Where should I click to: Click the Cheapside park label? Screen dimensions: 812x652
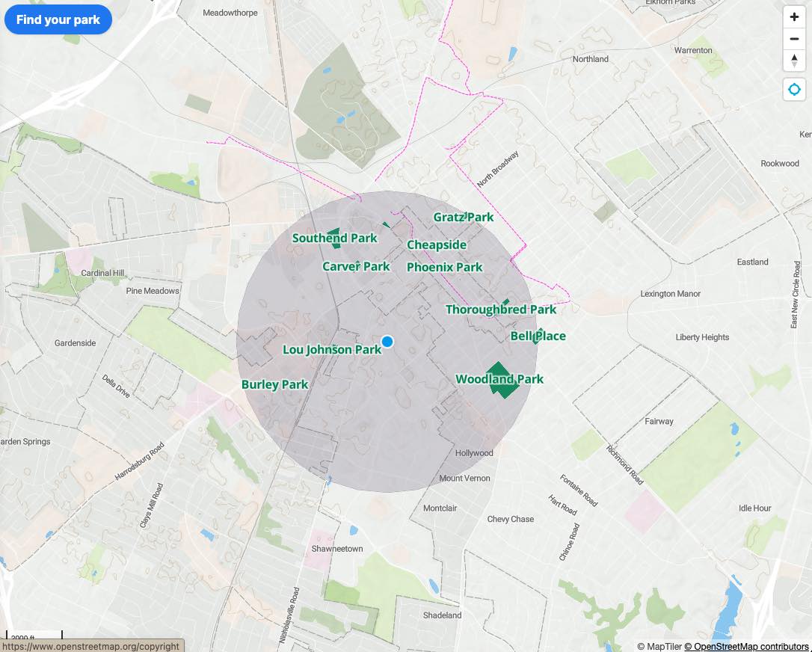pyautogui.click(x=437, y=244)
